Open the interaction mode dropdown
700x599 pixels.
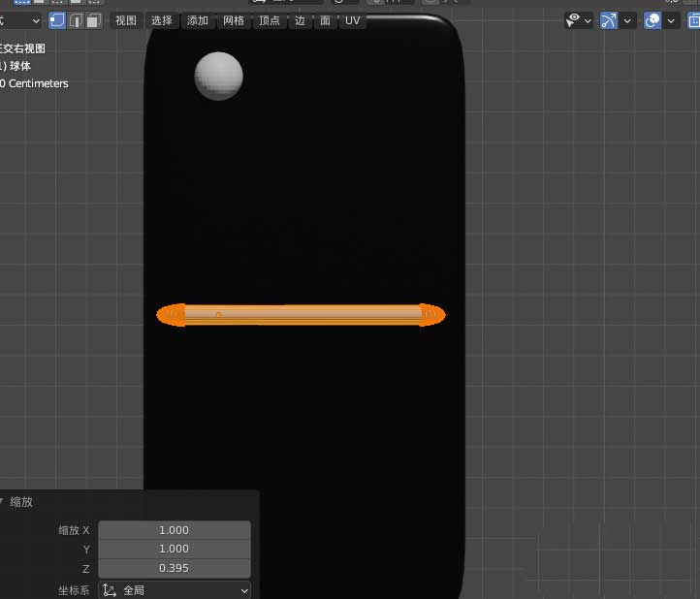[x=20, y=20]
